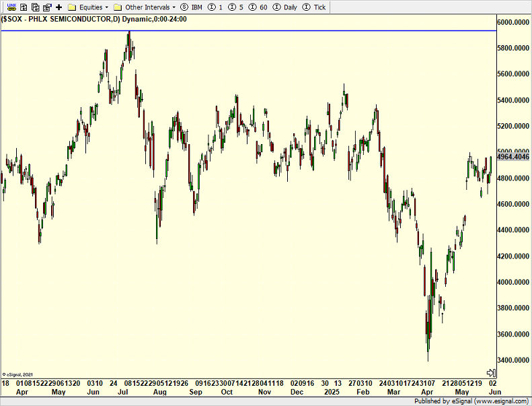Click the $SOX PHLX SEMICONDUCTOR chart title

(94, 19)
